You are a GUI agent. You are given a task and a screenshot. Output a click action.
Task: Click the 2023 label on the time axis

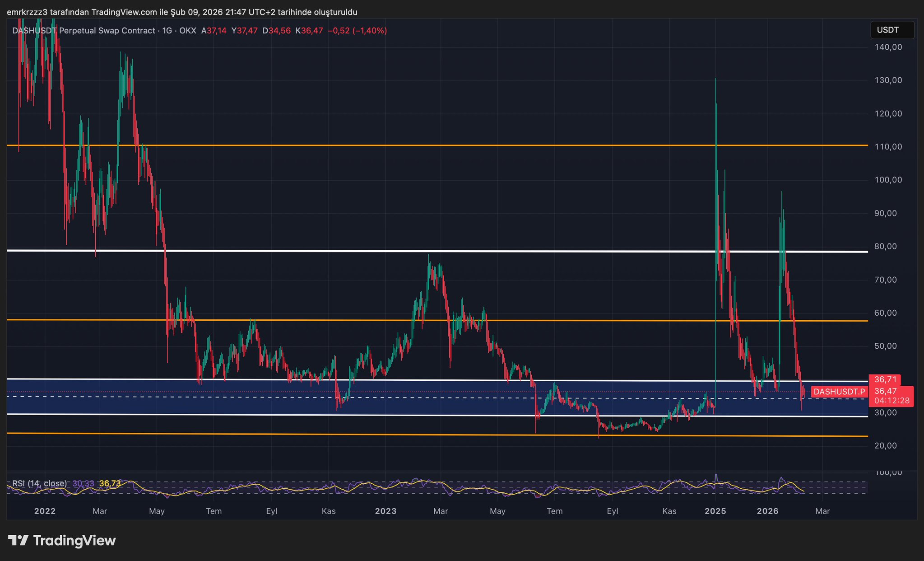(x=385, y=511)
